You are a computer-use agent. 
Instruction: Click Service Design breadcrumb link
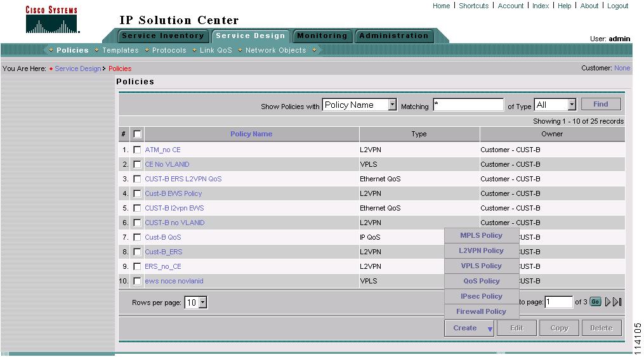(x=77, y=68)
